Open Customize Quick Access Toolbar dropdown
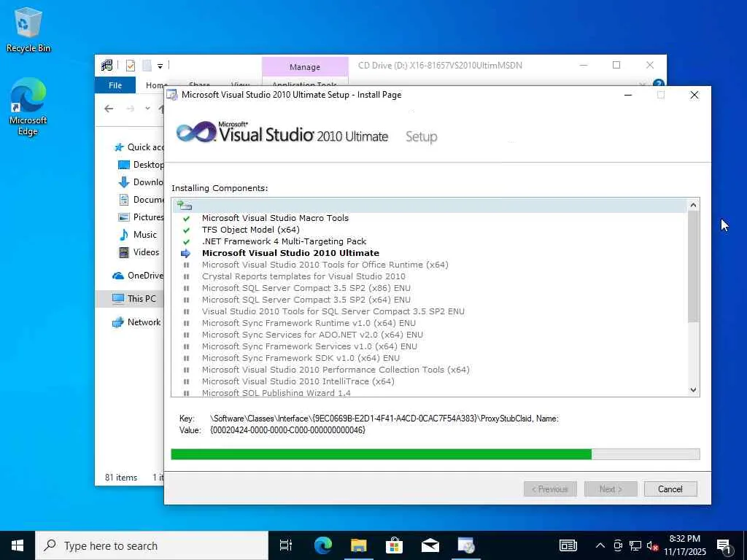The height and width of the screenshot is (560, 747). point(160,66)
